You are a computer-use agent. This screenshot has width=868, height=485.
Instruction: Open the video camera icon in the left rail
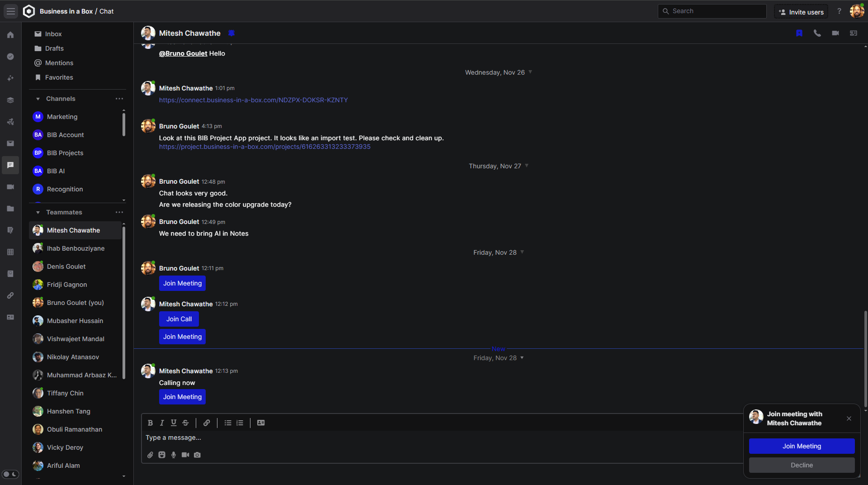click(10, 187)
